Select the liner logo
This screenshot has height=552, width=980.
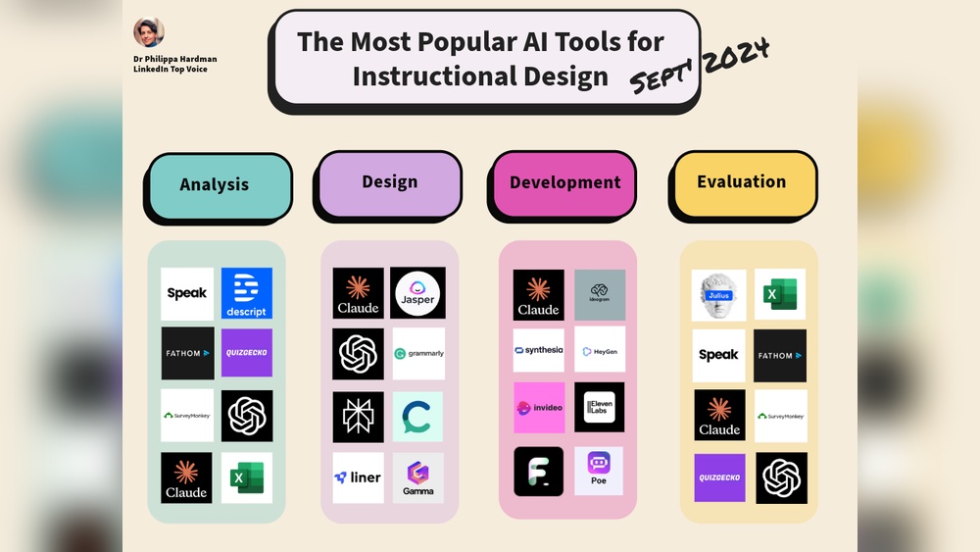tap(358, 478)
